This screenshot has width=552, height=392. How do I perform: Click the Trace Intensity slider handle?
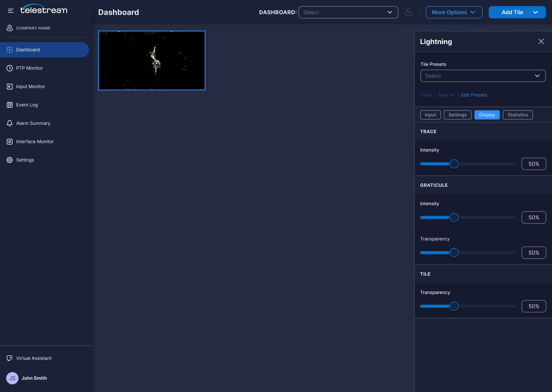(454, 164)
